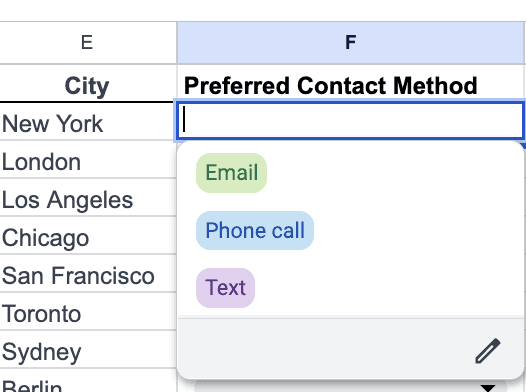
Task: Select column F header
Action: pos(351,43)
